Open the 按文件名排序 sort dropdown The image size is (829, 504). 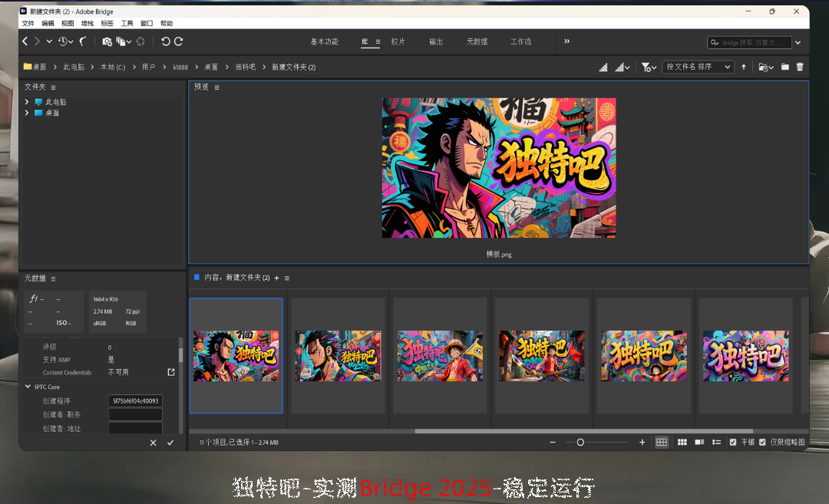[699, 67]
